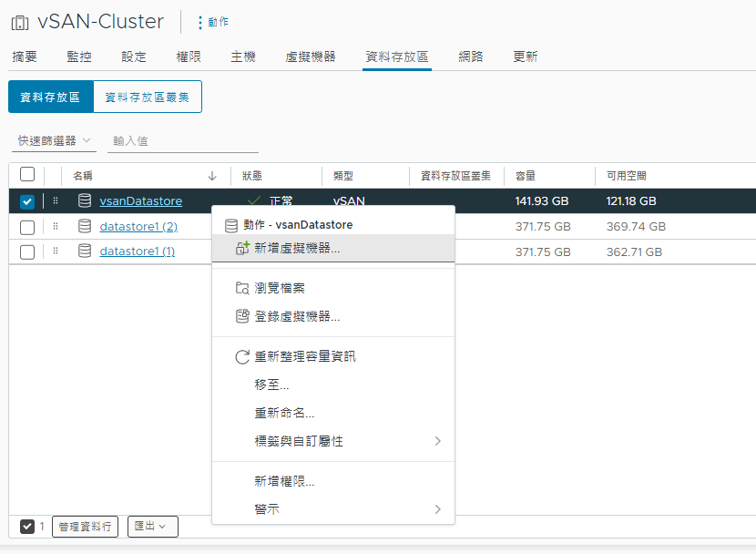Click drag handle of datastore1 (2) row
Image resolution: width=756 pixels, height=554 pixels.
coord(56,226)
